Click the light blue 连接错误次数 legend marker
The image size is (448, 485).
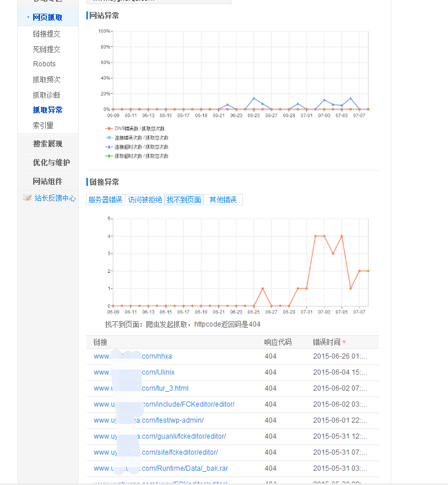pos(109,138)
